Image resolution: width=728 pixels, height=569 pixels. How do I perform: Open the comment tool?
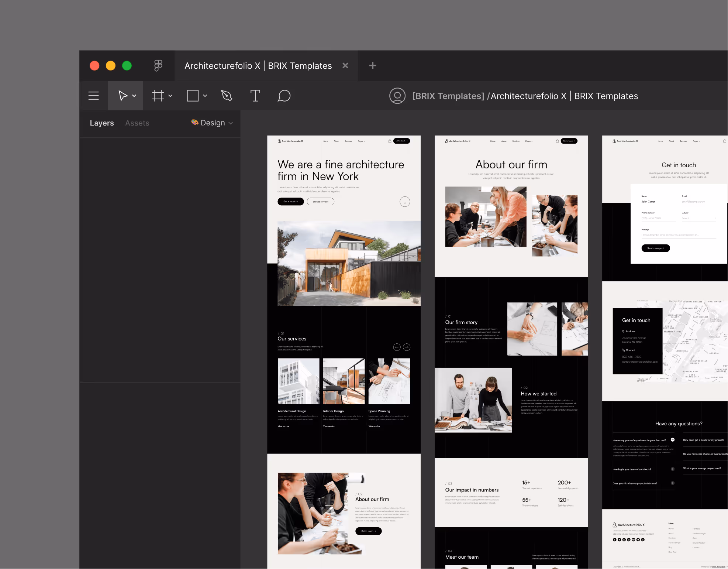tap(284, 96)
